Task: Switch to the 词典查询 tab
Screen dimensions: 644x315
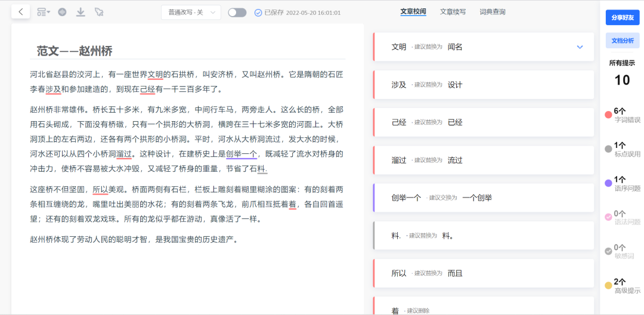Action: (x=493, y=12)
